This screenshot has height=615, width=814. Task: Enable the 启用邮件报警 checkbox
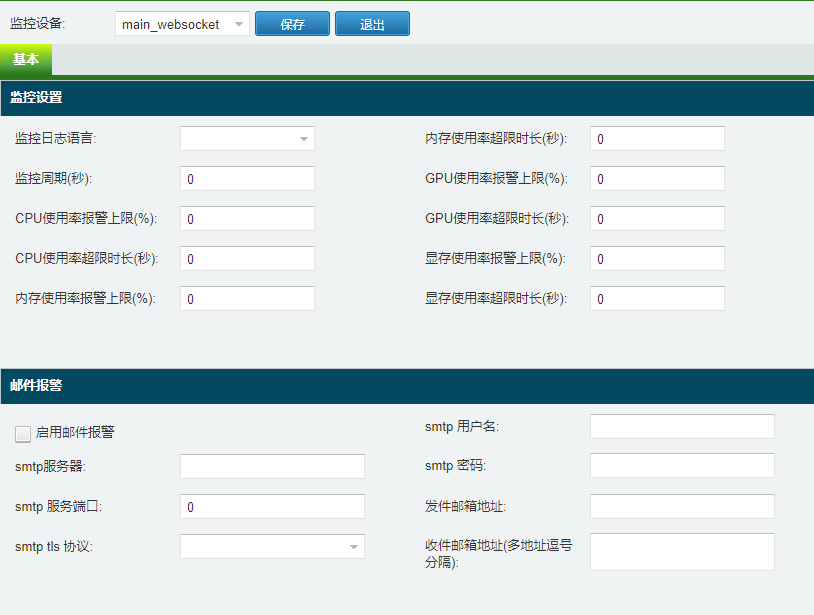(23, 434)
